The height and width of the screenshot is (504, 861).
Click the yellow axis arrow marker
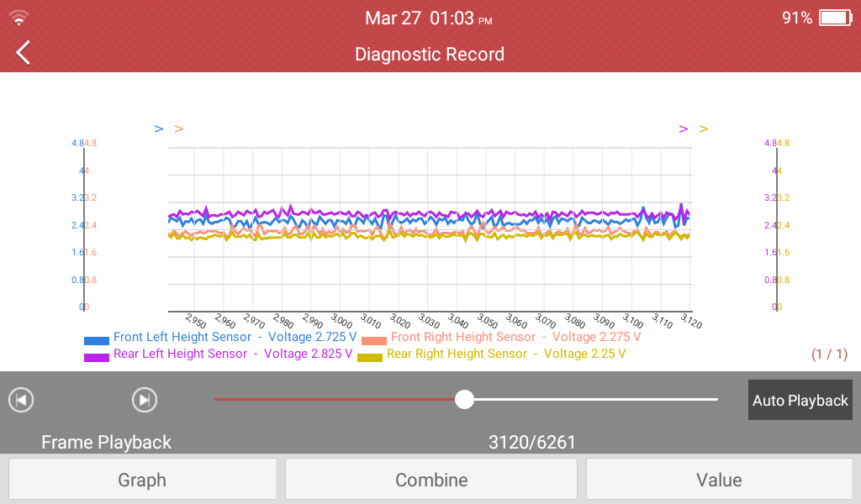pos(704,129)
